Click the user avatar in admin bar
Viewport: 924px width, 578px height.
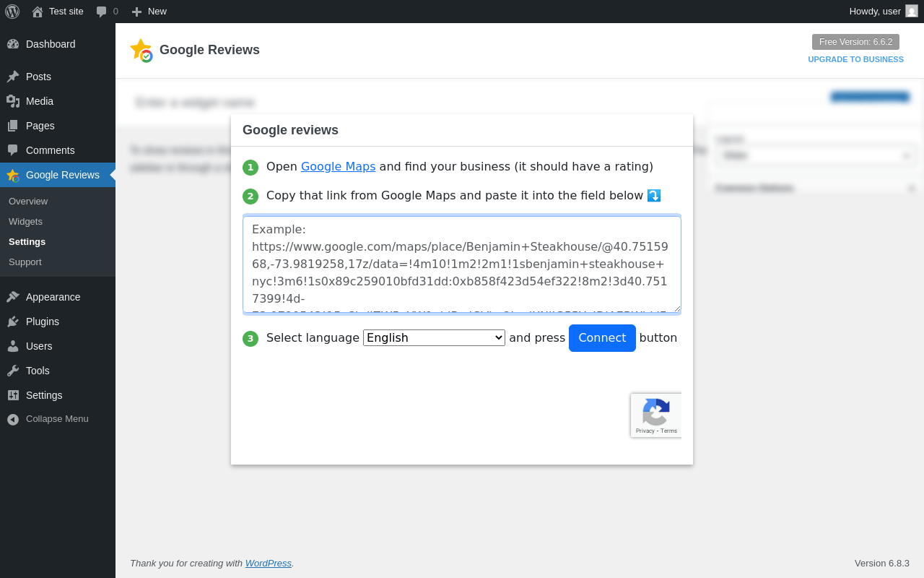(912, 11)
